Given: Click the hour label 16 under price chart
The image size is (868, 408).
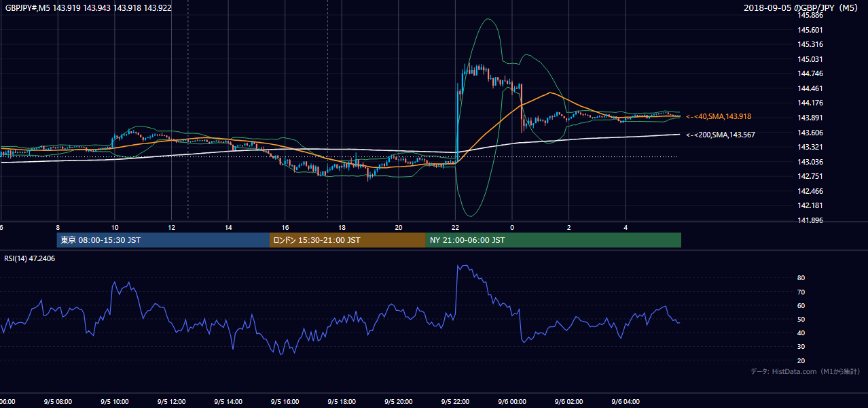Looking at the screenshot, I should [x=285, y=227].
